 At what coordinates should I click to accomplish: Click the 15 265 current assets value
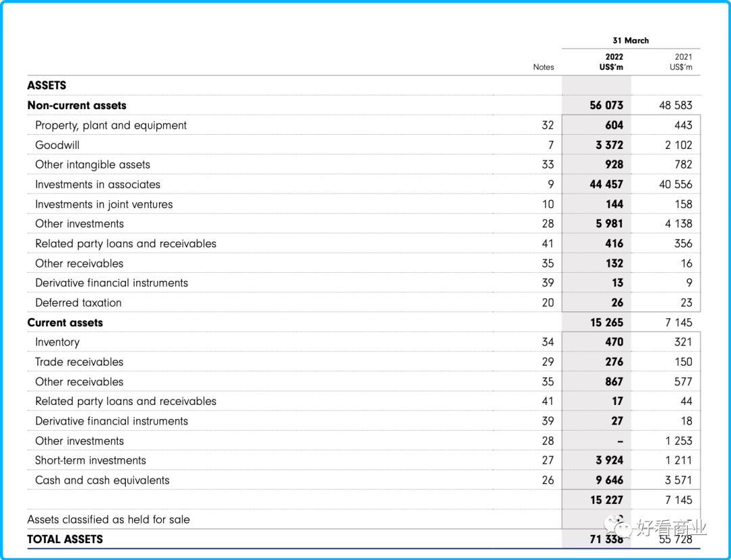click(606, 323)
